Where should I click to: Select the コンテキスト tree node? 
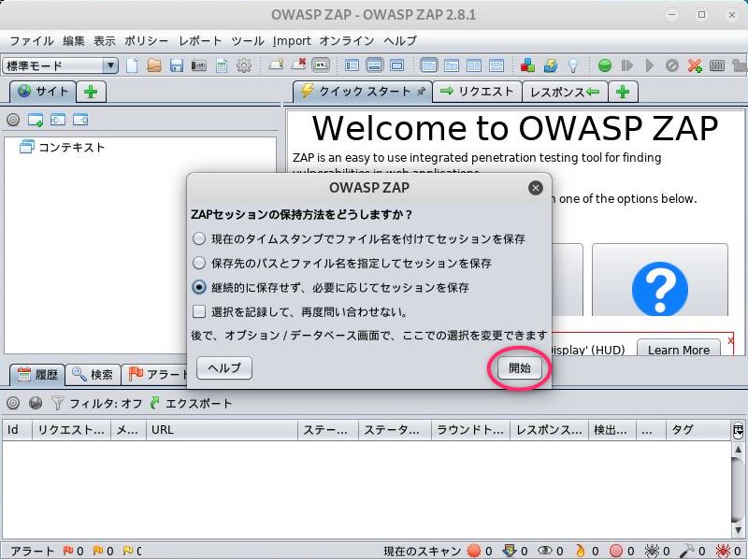click(x=62, y=147)
